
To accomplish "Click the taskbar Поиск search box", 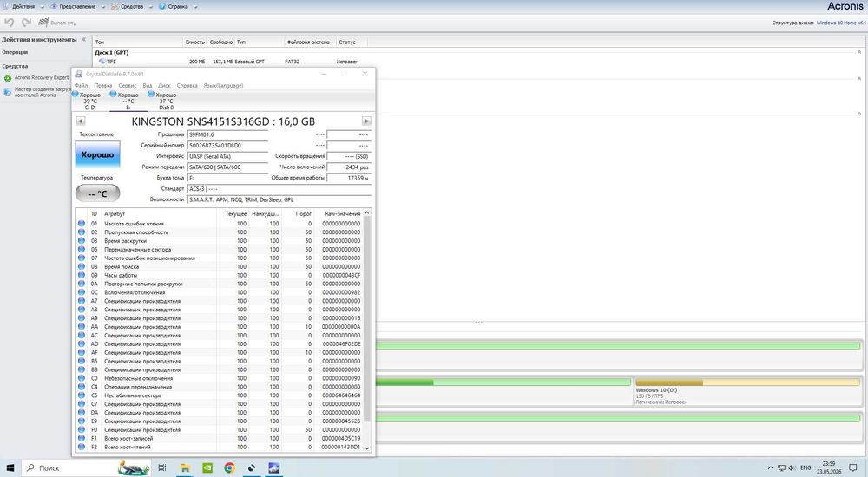I will [87, 467].
